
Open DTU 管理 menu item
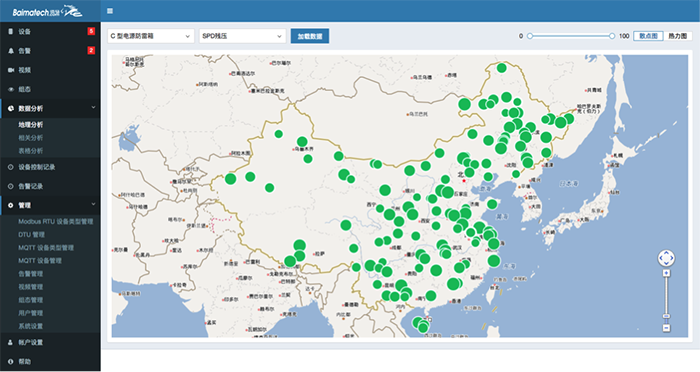(x=32, y=234)
